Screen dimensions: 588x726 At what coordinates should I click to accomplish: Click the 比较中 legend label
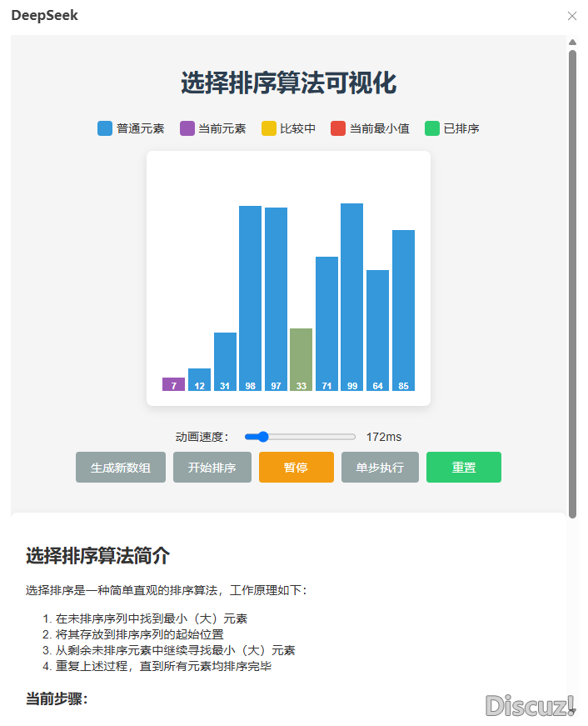click(298, 128)
